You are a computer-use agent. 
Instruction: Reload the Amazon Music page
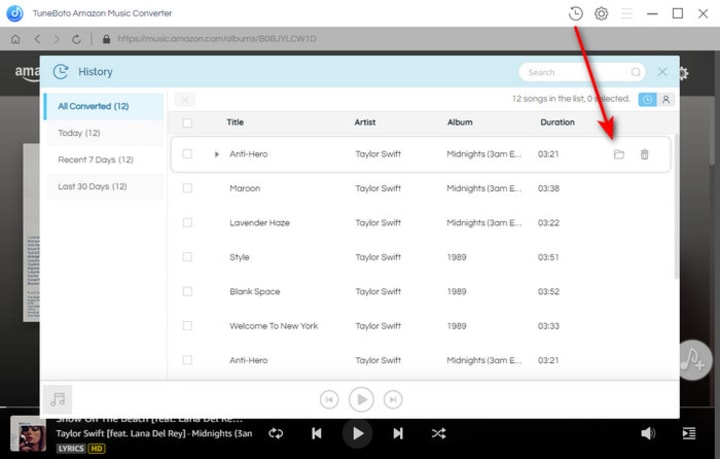tap(77, 39)
